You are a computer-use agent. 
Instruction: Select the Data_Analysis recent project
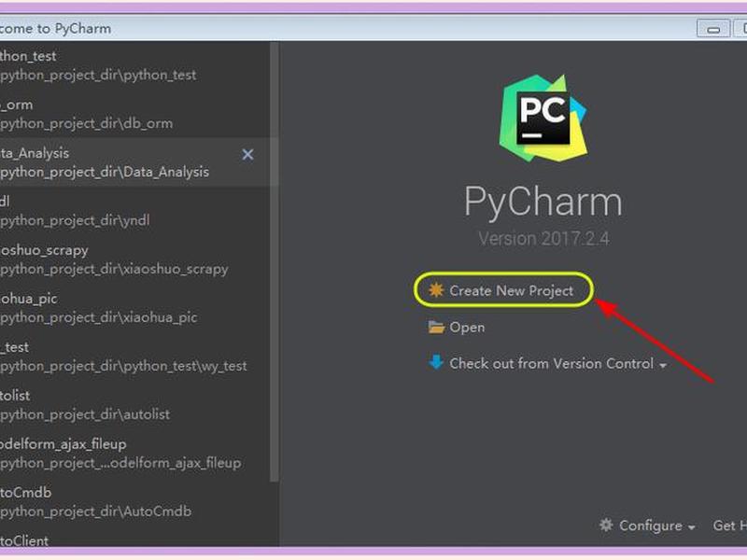coord(134,162)
